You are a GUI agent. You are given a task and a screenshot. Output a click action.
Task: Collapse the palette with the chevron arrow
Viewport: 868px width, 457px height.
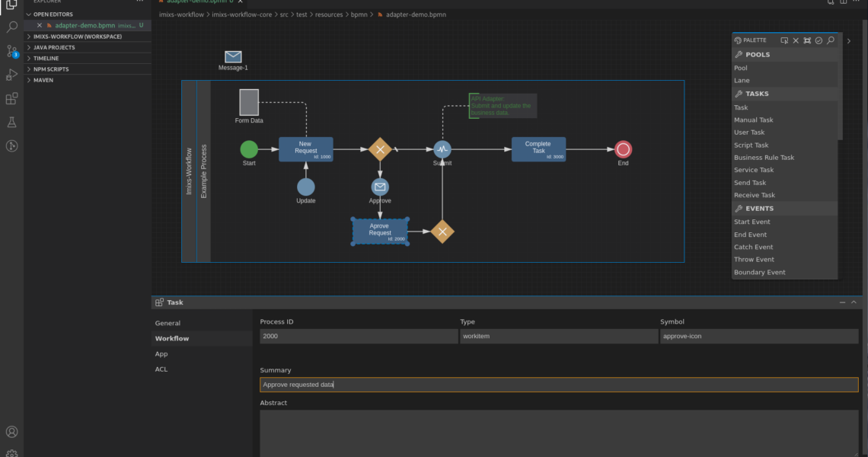(x=849, y=41)
